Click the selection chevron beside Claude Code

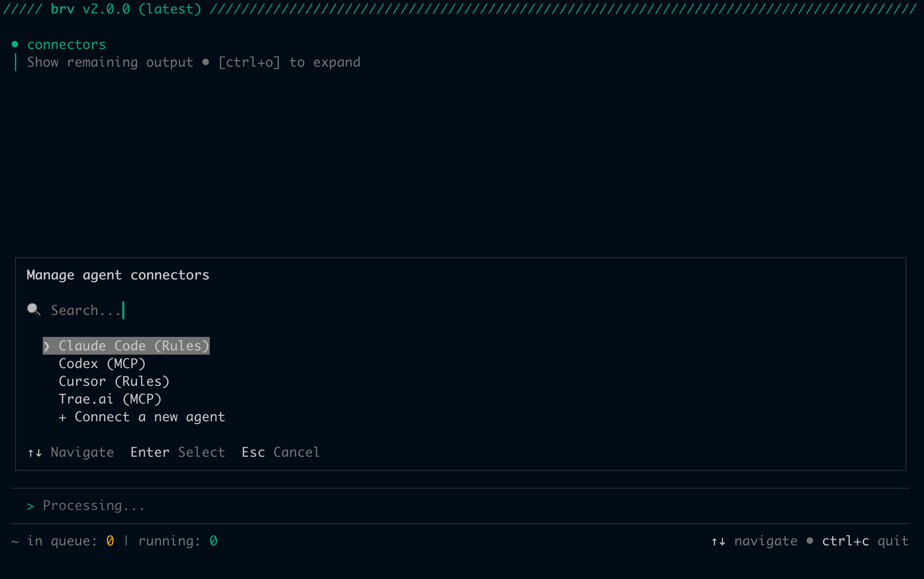click(x=47, y=346)
